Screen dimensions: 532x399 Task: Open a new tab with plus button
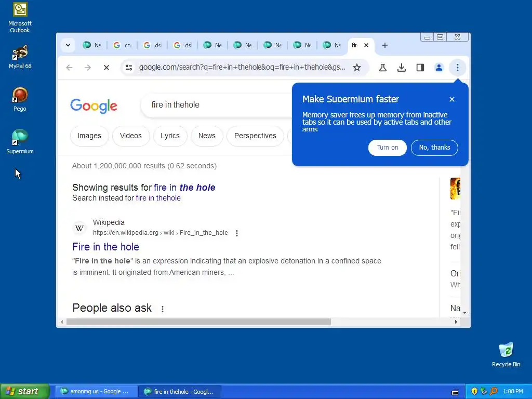point(385,45)
